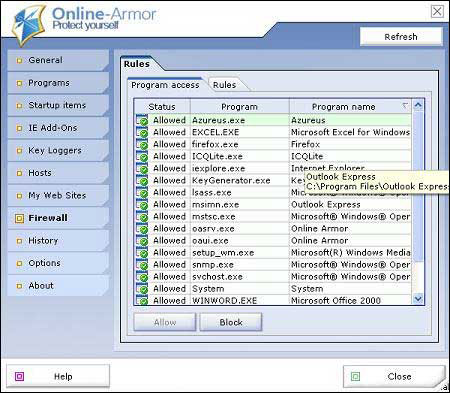The width and height of the screenshot is (450, 393).
Task: Click the allowed status icon for msimn.exe
Action: pyautogui.click(x=142, y=204)
